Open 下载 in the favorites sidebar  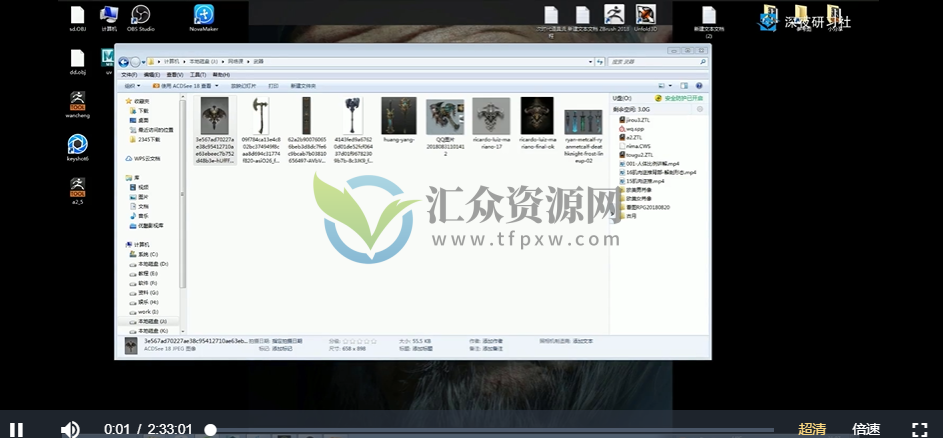click(139, 111)
